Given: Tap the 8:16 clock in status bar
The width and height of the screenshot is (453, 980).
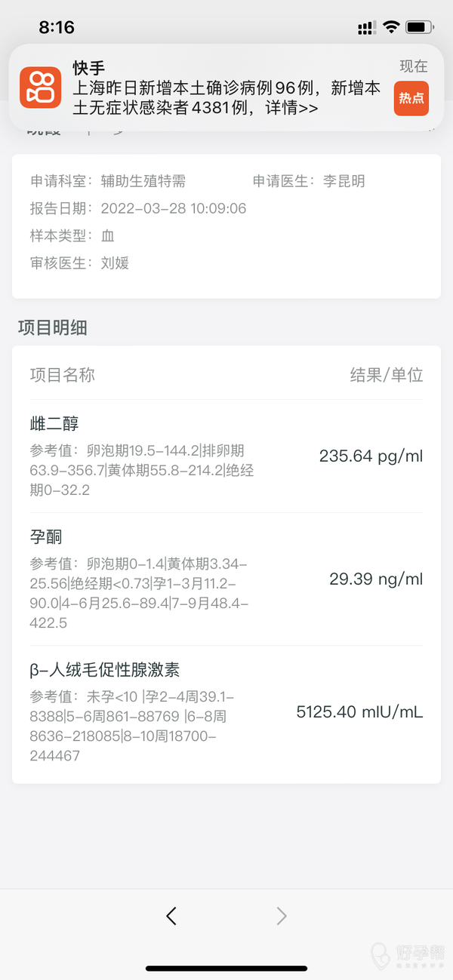Looking at the screenshot, I should [57, 27].
